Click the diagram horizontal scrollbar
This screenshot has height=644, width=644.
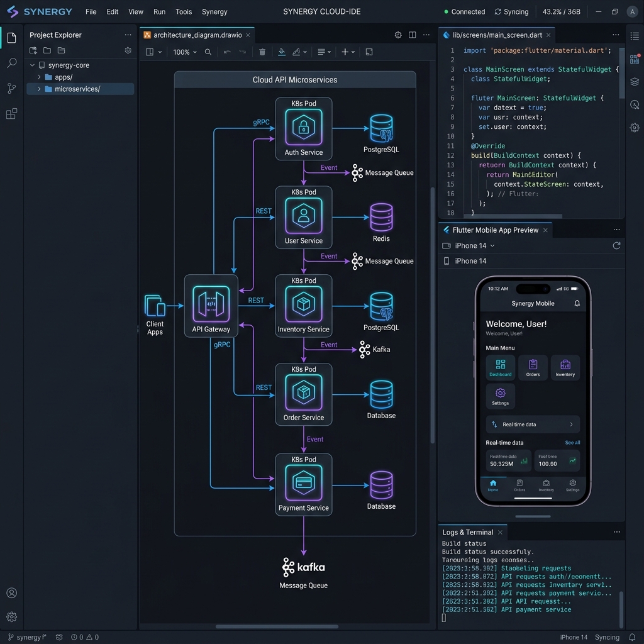point(277,626)
